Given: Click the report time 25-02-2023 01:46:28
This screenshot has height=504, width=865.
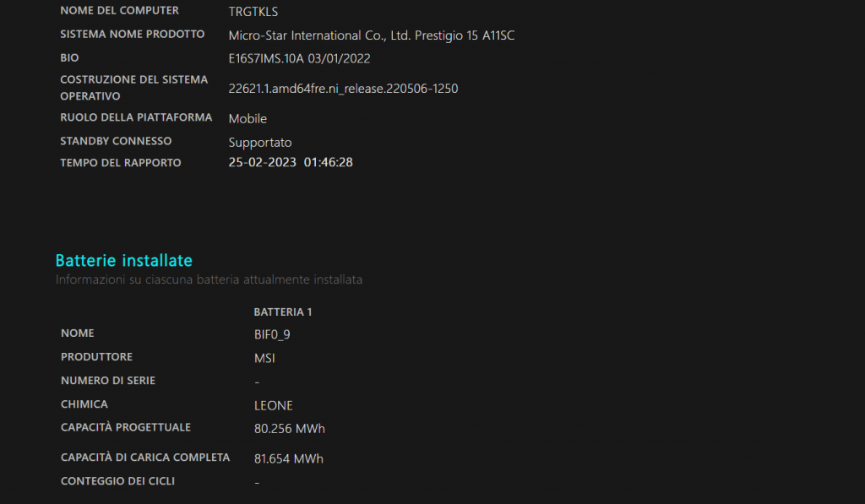Looking at the screenshot, I should (x=291, y=162).
